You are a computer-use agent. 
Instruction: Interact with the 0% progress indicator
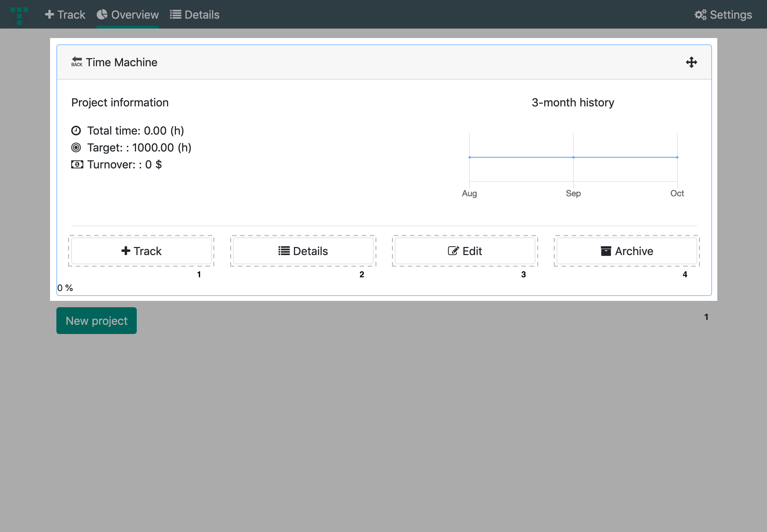(65, 287)
